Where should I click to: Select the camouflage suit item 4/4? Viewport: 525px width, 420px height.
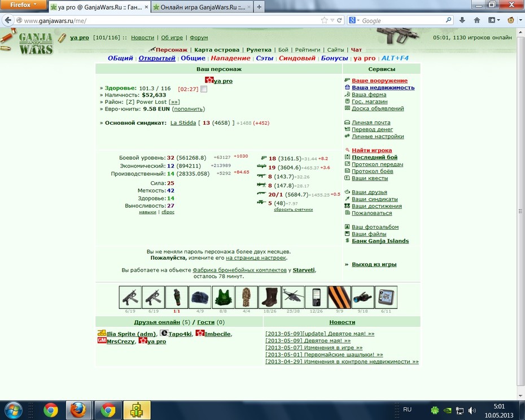247,297
